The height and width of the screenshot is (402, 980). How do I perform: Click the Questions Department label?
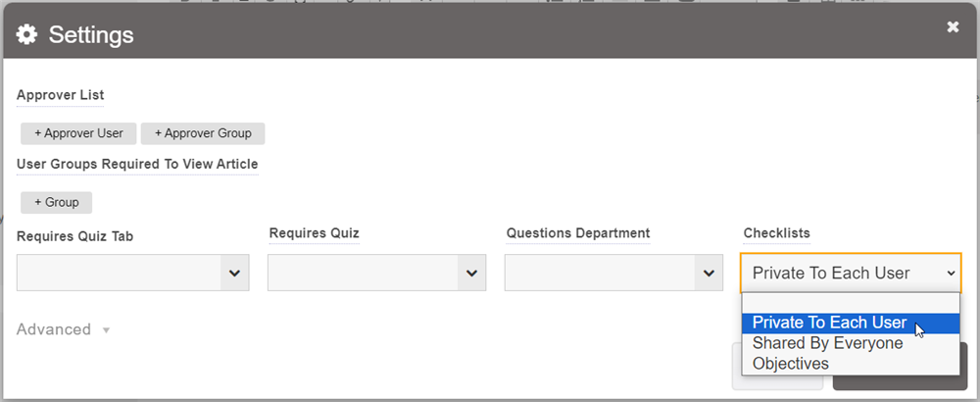coord(578,233)
